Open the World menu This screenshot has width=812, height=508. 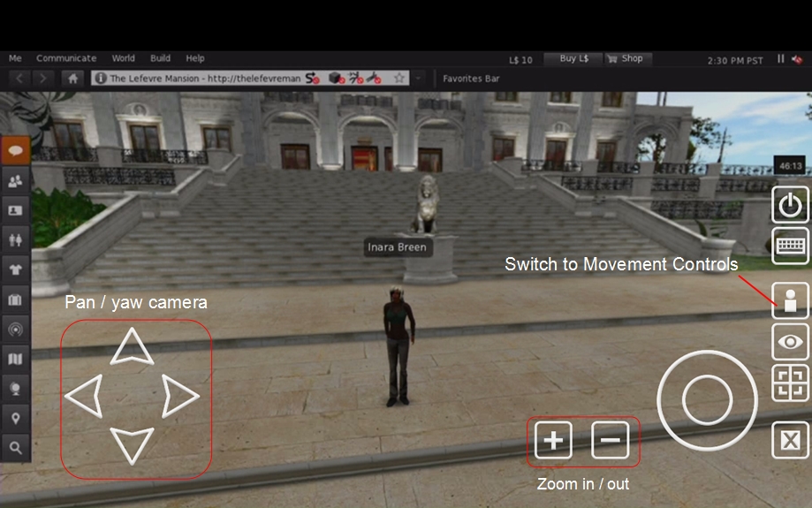tap(124, 58)
